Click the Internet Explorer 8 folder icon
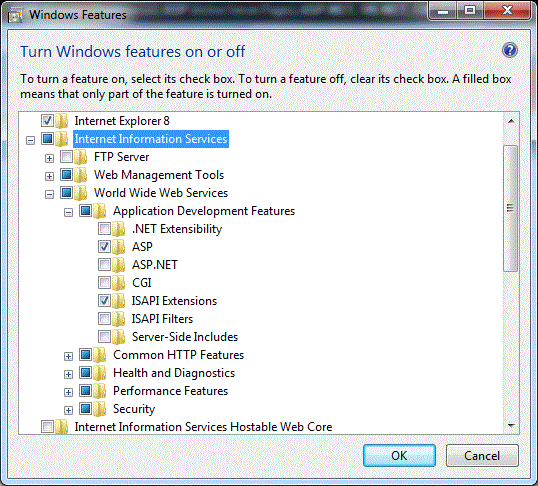Viewport: 538px width, 486px height. tap(61, 121)
